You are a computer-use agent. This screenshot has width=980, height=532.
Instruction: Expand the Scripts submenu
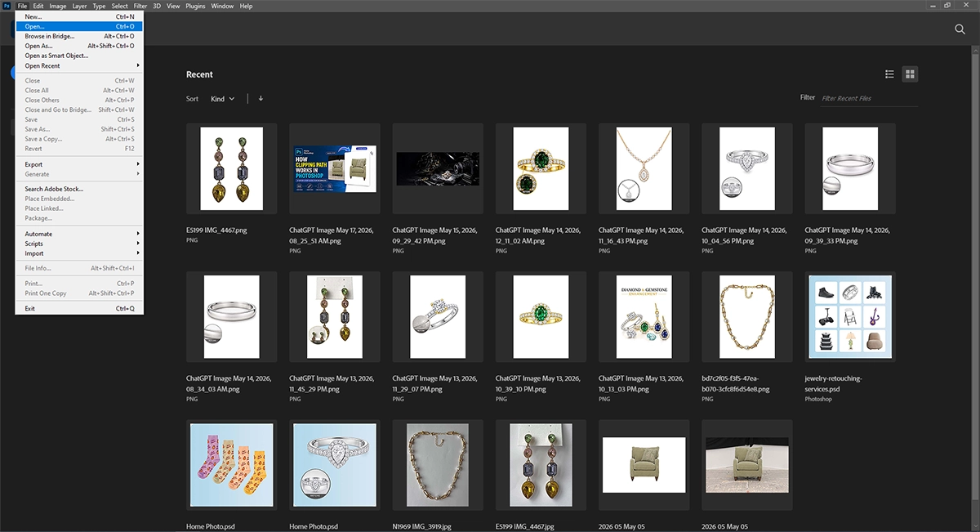coord(79,244)
